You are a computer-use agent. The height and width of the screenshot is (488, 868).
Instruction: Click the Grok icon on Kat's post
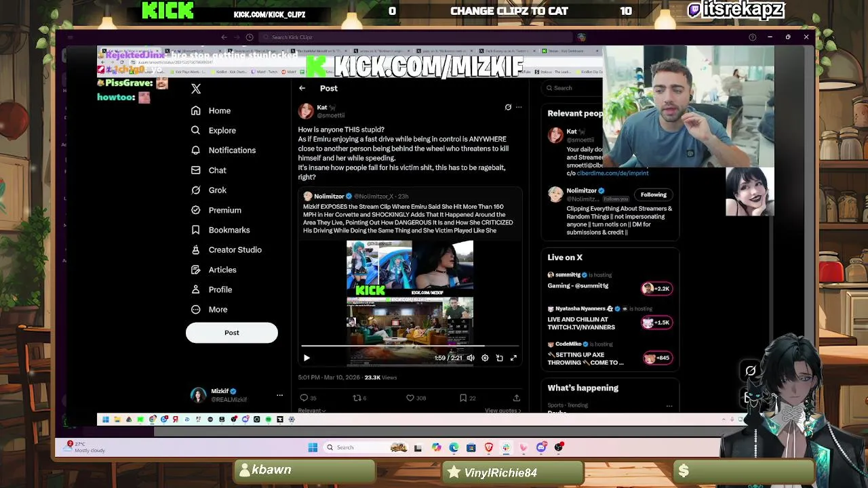508,107
